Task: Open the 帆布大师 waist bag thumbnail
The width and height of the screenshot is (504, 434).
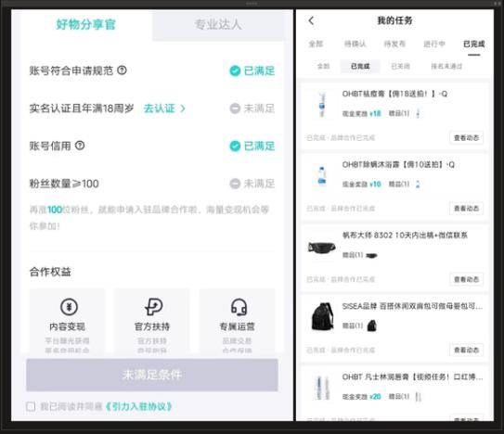Action: [322, 248]
